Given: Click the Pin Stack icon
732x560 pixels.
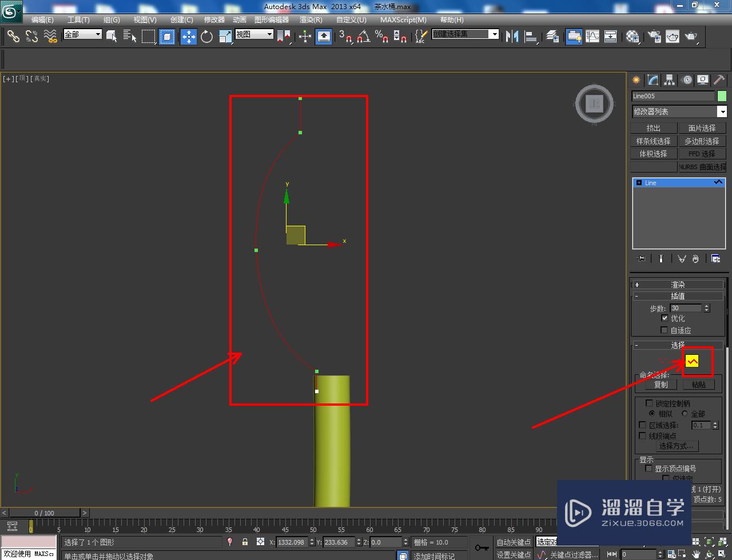Looking at the screenshot, I should click(640, 258).
